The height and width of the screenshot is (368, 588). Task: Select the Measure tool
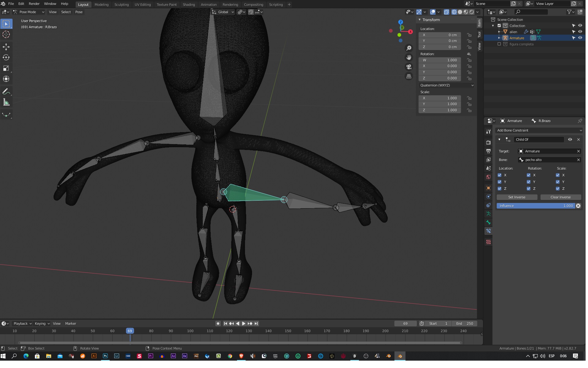pos(6,102)
